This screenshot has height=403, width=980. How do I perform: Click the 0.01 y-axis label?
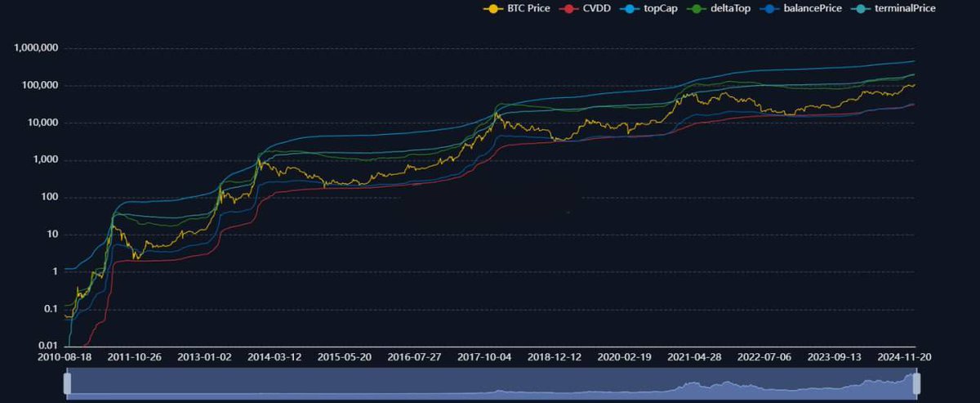click(47, 346)
